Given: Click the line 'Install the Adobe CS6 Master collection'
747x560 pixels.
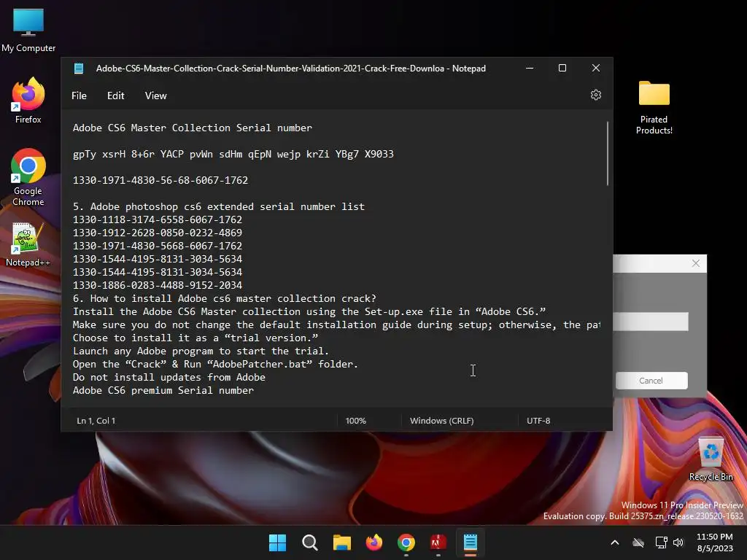Looking at the screenshot, I should [x=309, y=312].
